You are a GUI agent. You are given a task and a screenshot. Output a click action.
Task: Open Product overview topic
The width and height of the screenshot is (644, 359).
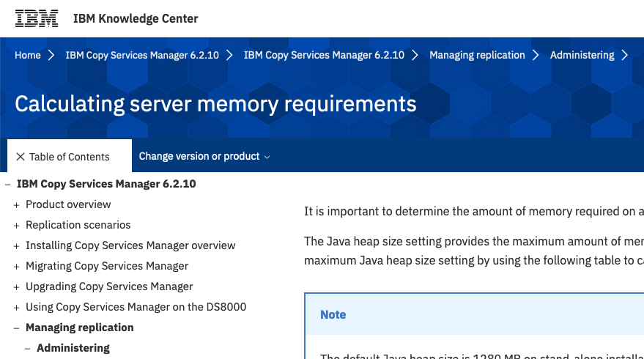(x=68, y=204)
